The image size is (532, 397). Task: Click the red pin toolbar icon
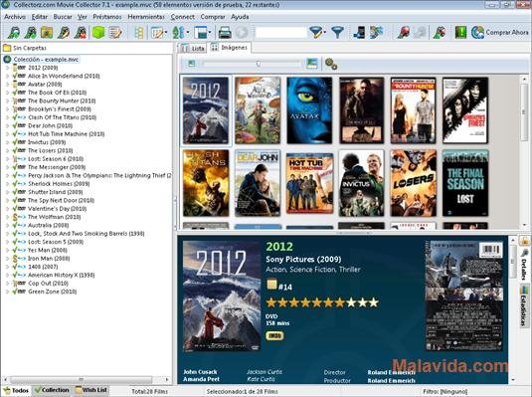point(403,33)
